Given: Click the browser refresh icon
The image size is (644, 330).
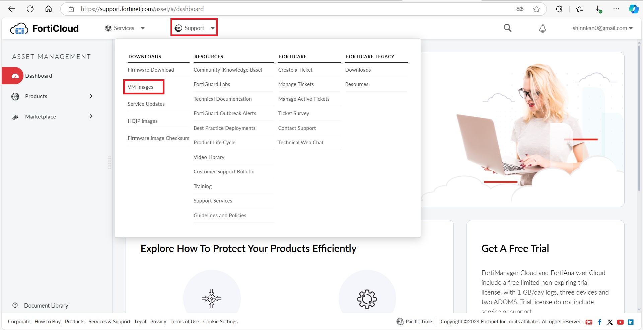Looking at the screenshot, I should coord(30,9).
